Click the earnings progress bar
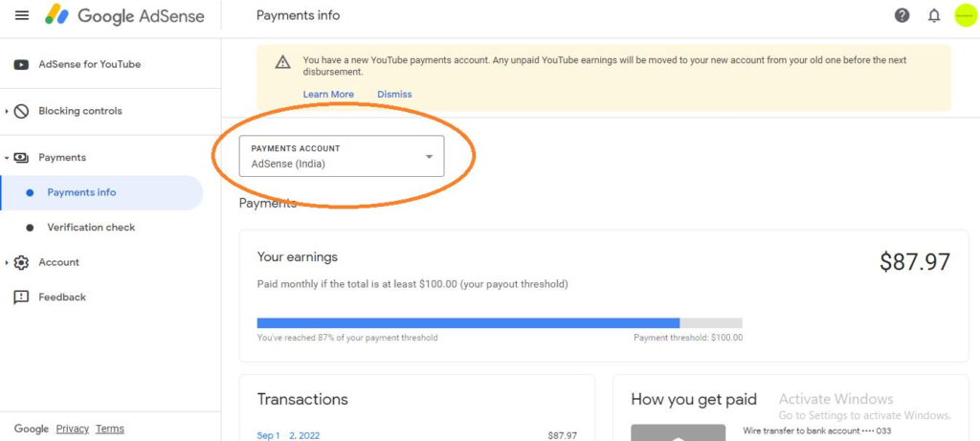The height and width of the screenshot is (441, 980). coord(500,323)
